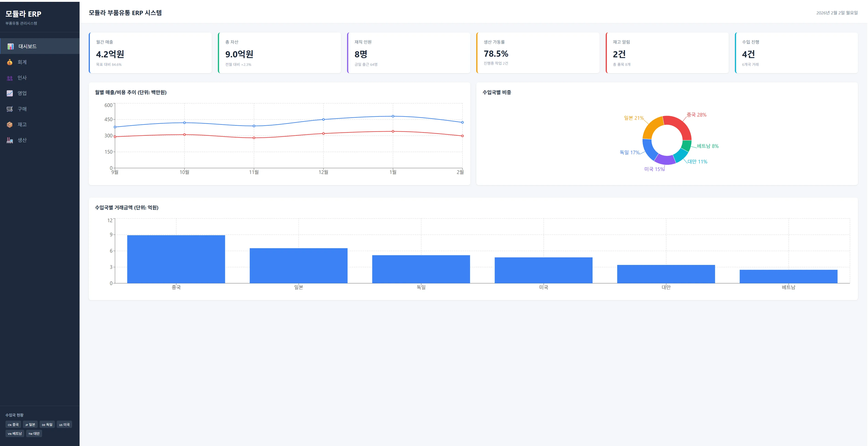
Task: Click the 구매 shopping cart icon
Action: tap(10, 109)
